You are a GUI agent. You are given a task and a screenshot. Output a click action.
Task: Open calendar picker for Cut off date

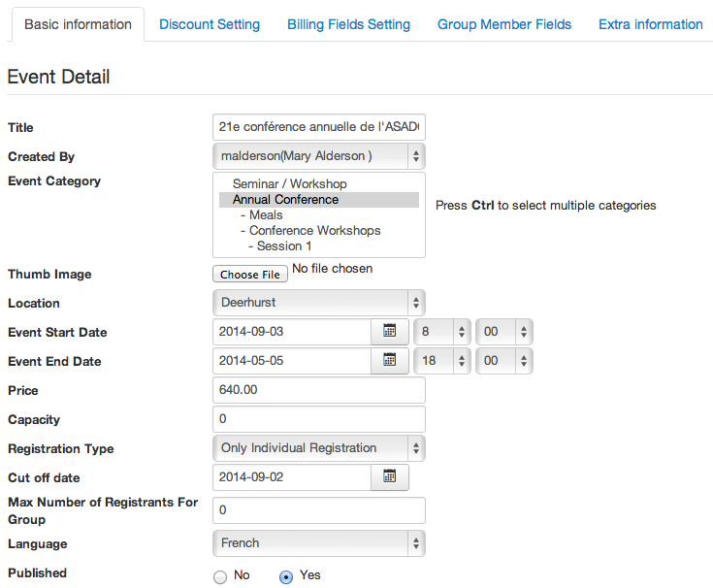(390, 477)
